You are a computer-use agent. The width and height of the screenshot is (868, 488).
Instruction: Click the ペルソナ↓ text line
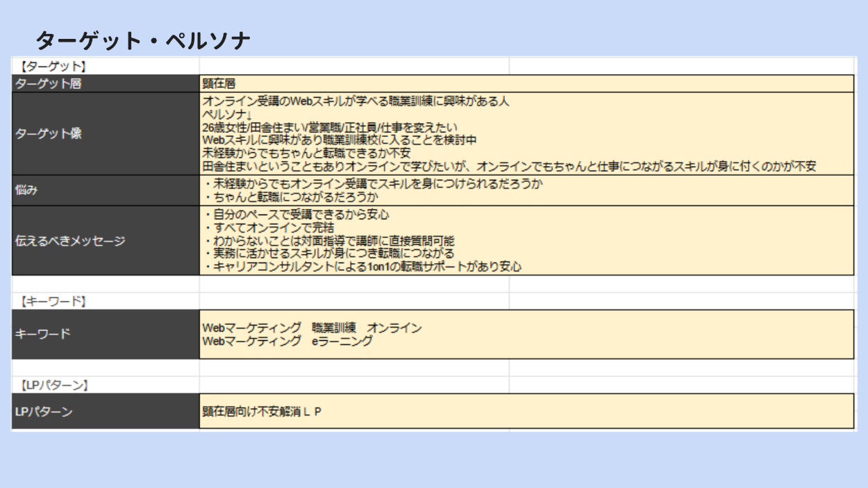point(227,115)
